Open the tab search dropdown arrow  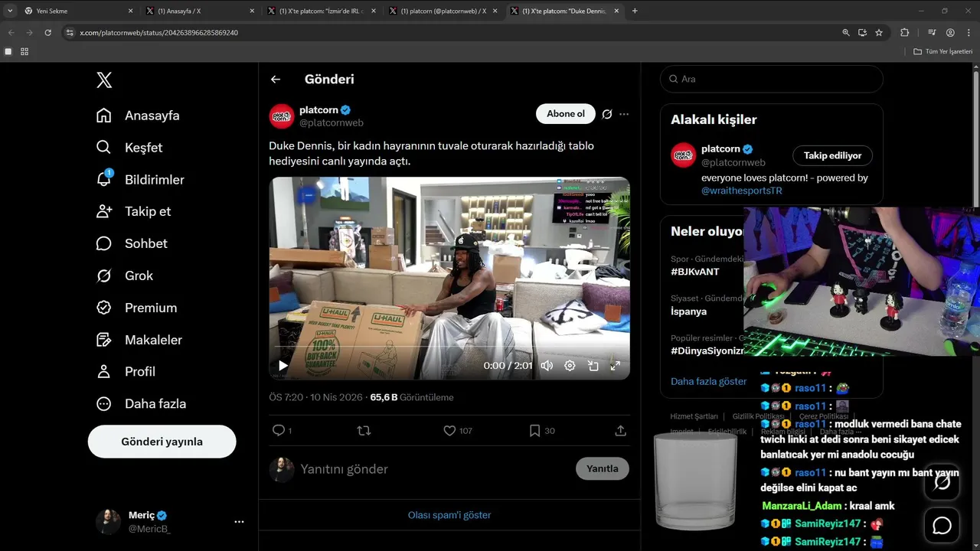pyautogui.click(x=10, y=11)
